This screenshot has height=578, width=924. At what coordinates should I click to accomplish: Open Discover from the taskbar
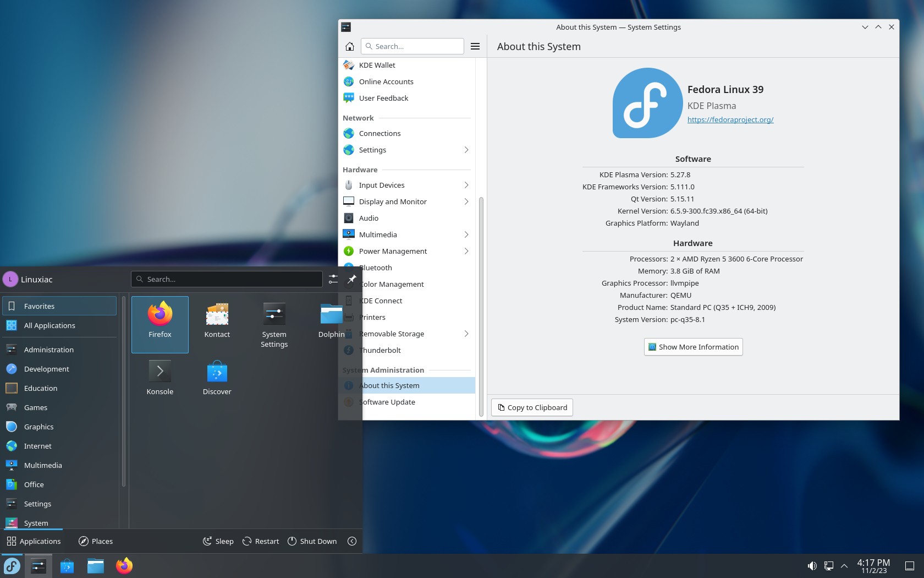tap(67, 566)
